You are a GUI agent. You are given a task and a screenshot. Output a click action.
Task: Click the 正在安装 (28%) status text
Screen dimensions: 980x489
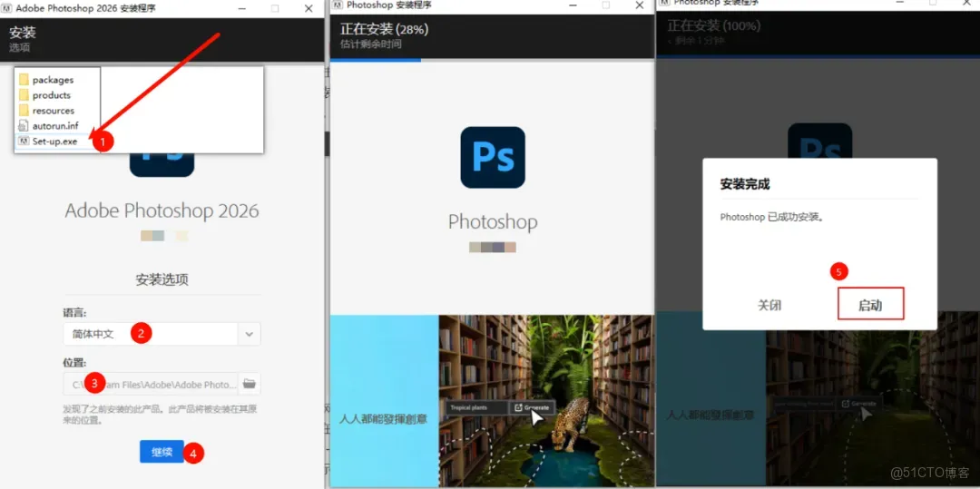384,29
